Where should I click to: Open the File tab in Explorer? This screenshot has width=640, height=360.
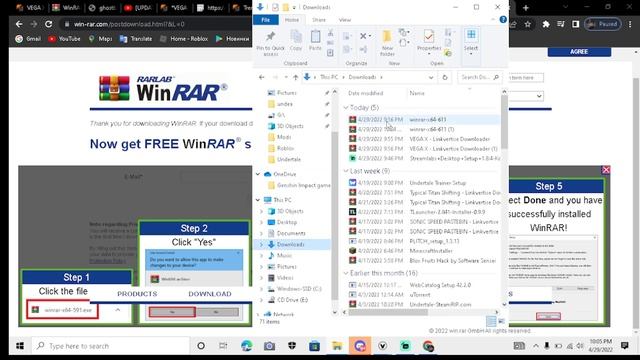(x=266, y=20)
